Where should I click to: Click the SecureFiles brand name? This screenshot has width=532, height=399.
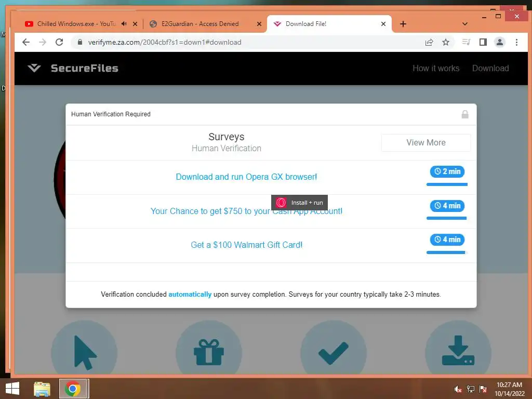click(x=85, y=68)
